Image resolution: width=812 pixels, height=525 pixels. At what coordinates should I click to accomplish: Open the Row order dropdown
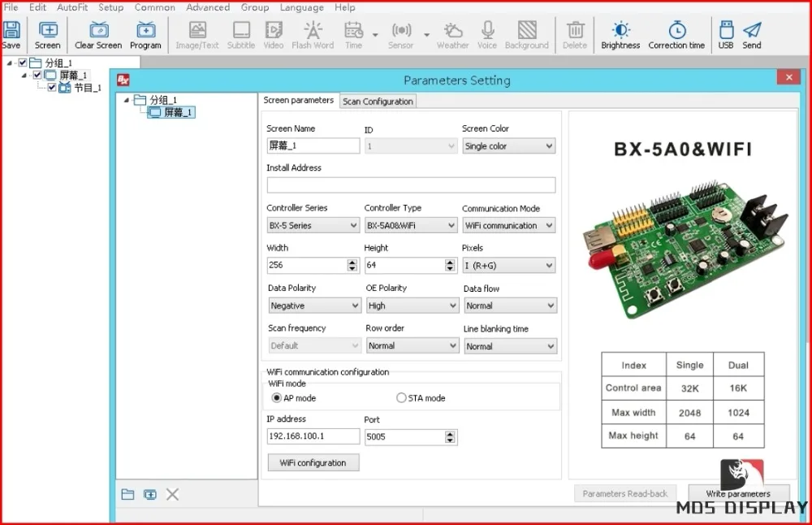tap(412, 345)
